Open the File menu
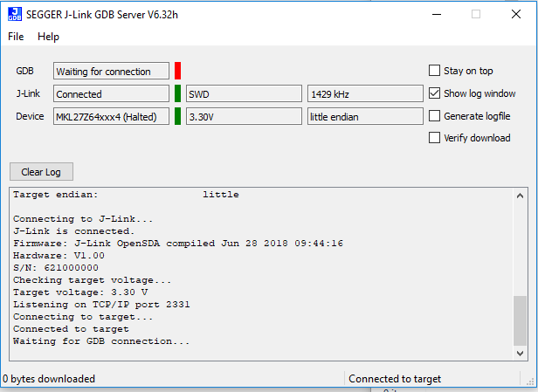The image size is (538, 392). tap(17, 37)
